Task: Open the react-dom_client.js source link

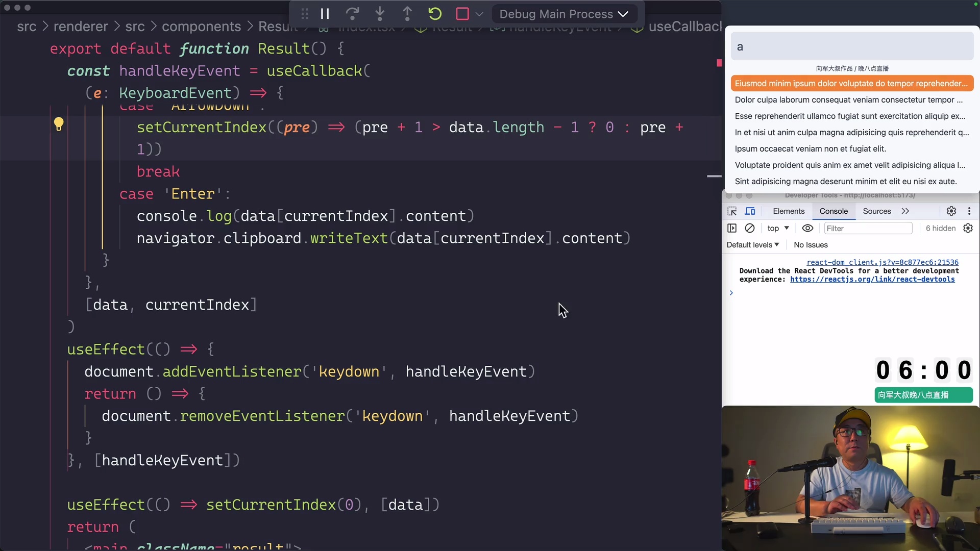Action: (882, 262)
